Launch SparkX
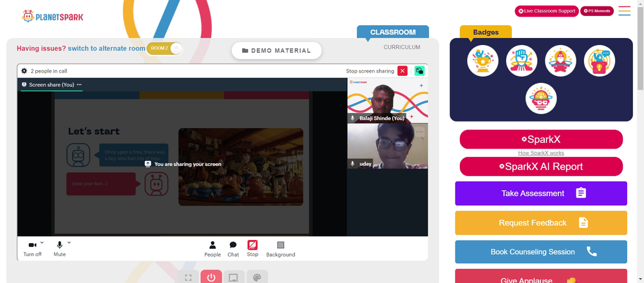 (x=541, y=140)
